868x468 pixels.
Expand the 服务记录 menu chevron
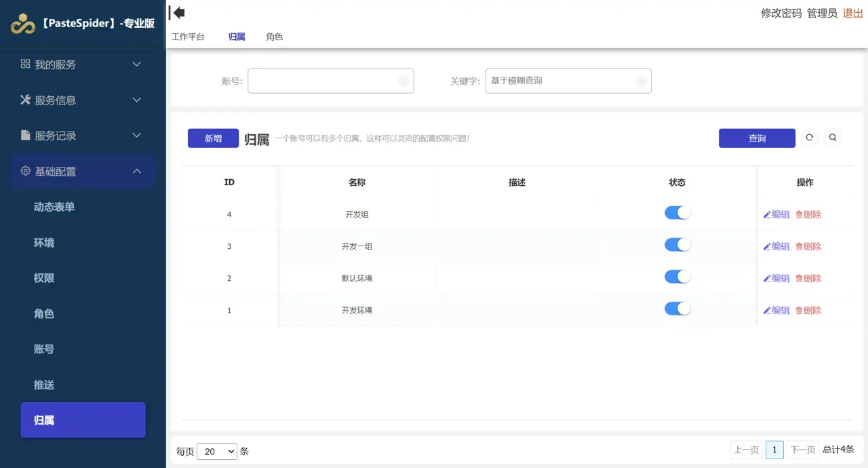136,136
